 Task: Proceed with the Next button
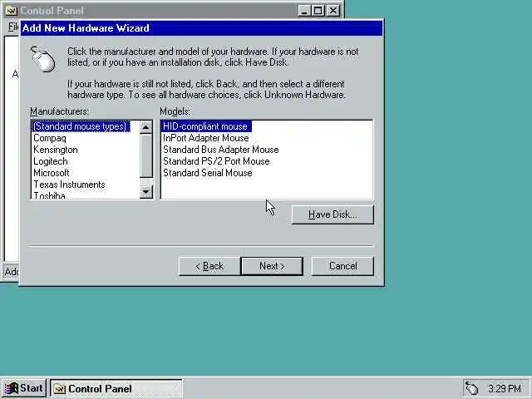click(272, 266)
